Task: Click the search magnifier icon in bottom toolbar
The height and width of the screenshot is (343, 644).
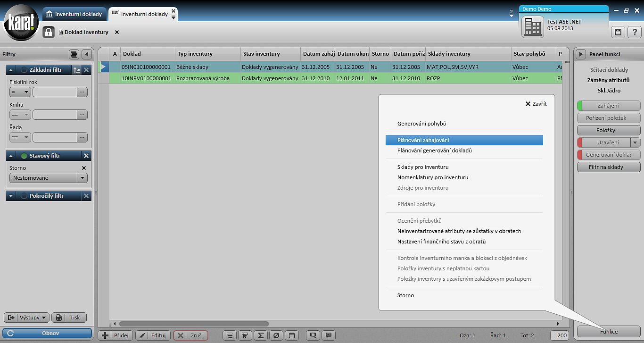Action: [x=313, y=335]
